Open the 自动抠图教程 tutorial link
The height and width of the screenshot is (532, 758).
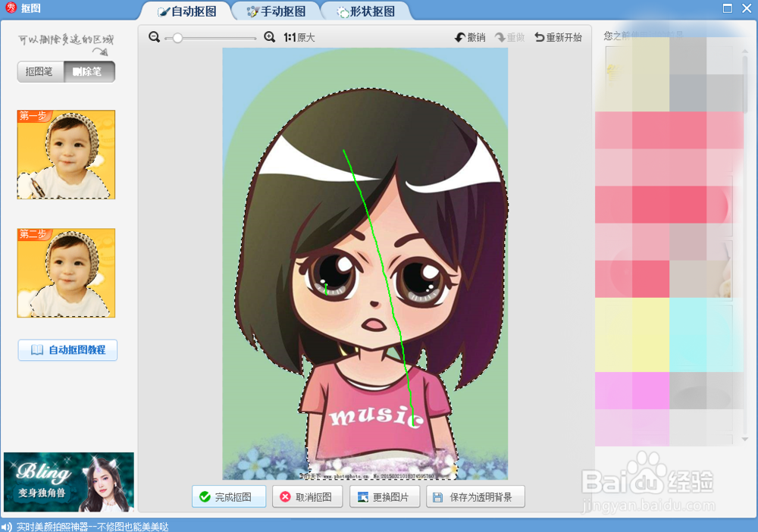click(67, 350)
